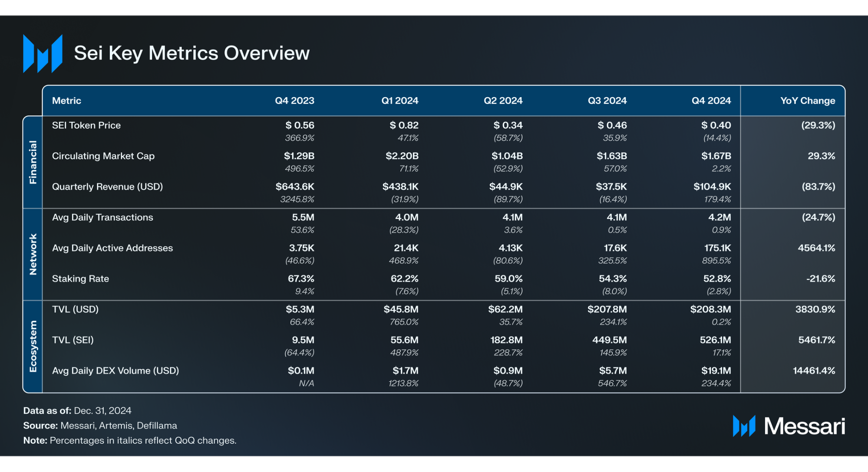Image resolution: width=868 pixels, height=472 pixels.
Task: Click the Messari logo beside the title
Action: tap(43, 53)
